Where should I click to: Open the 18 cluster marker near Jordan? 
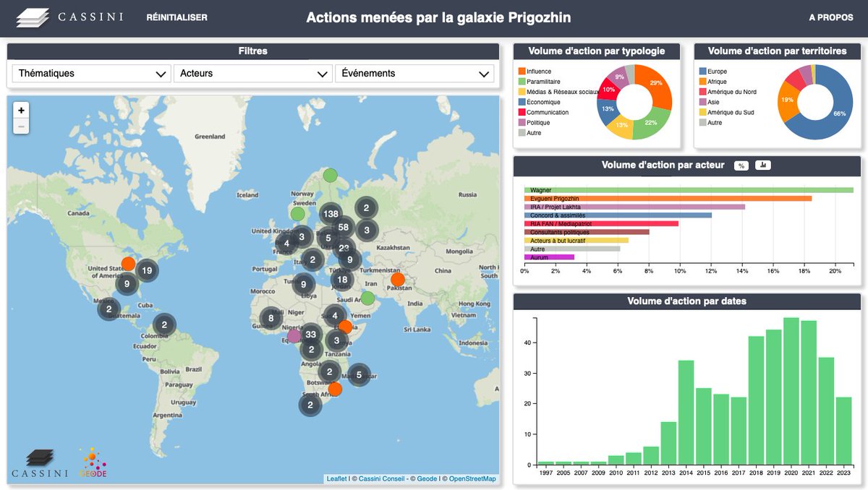pos(342,280)
